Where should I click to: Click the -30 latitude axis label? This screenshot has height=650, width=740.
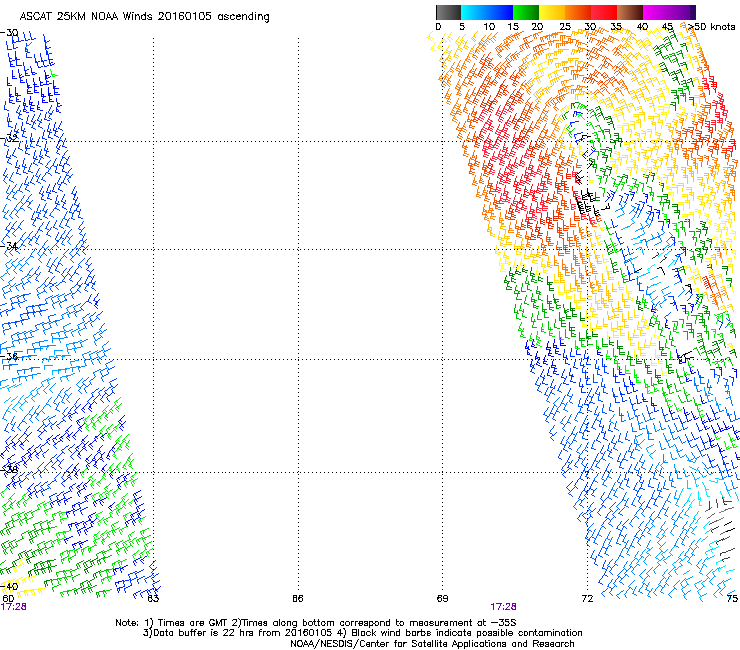(9, 33)
